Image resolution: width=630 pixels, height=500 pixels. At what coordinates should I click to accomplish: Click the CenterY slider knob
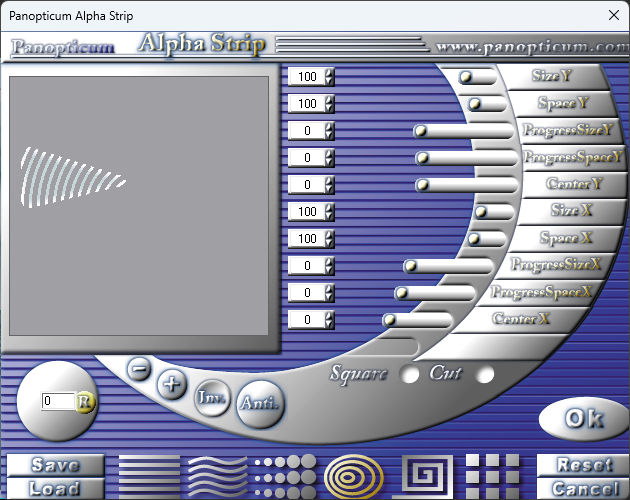pyautogui.click(x=422, y=185)
